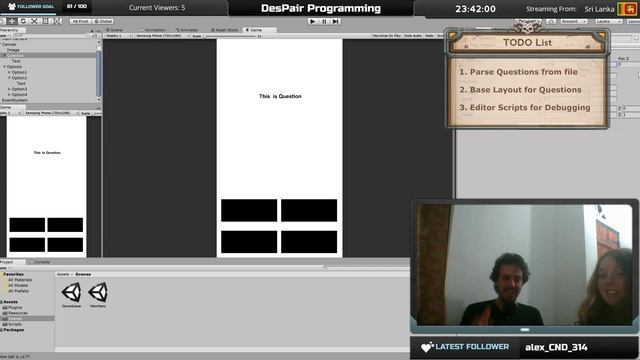The image size is (640, 360).
Task: Toggle Mute Audio in Game view
Action: click(413, 36)
